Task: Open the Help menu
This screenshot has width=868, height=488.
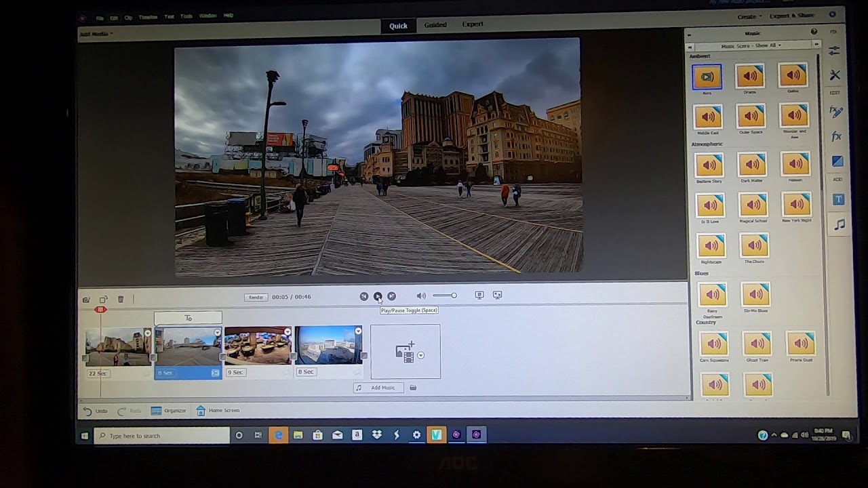Action: coord(229,15)
